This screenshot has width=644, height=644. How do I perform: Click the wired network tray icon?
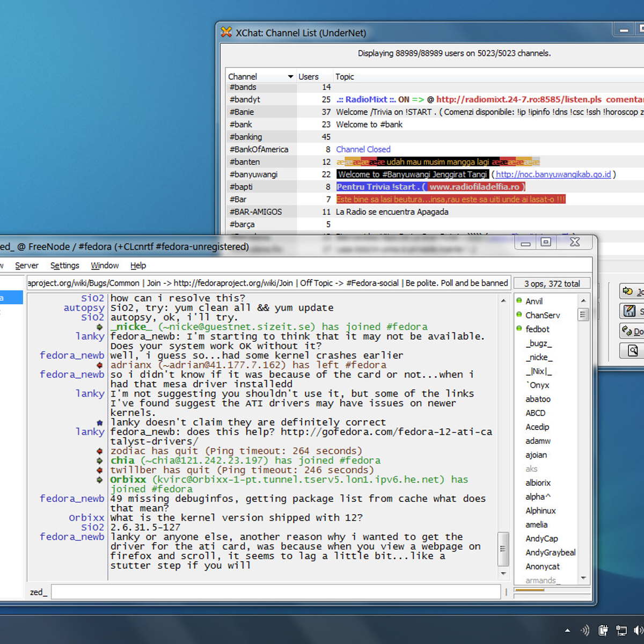621,630
